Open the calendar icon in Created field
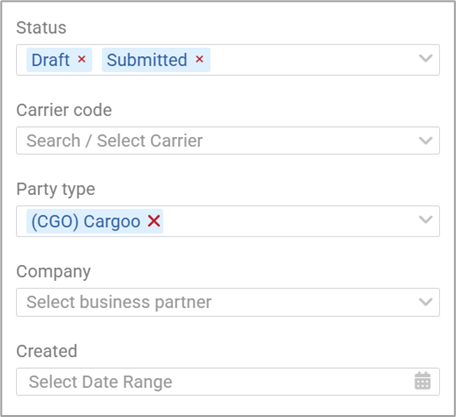 422,381
